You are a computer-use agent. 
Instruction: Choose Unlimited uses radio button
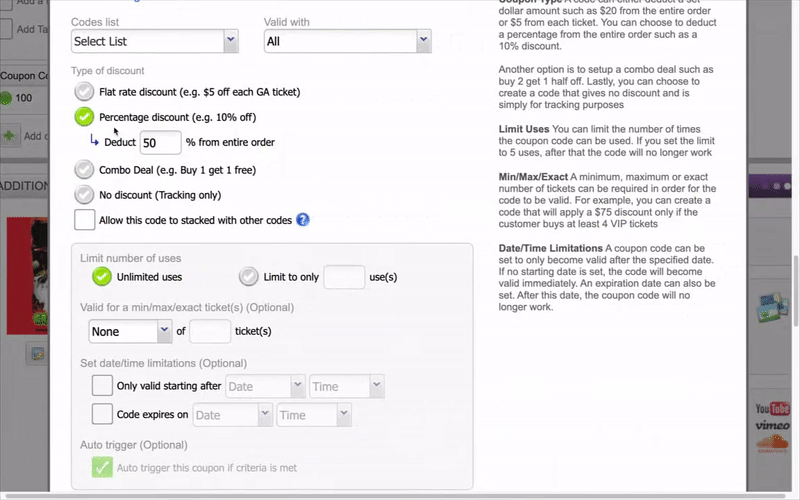(x=102, y=277)
